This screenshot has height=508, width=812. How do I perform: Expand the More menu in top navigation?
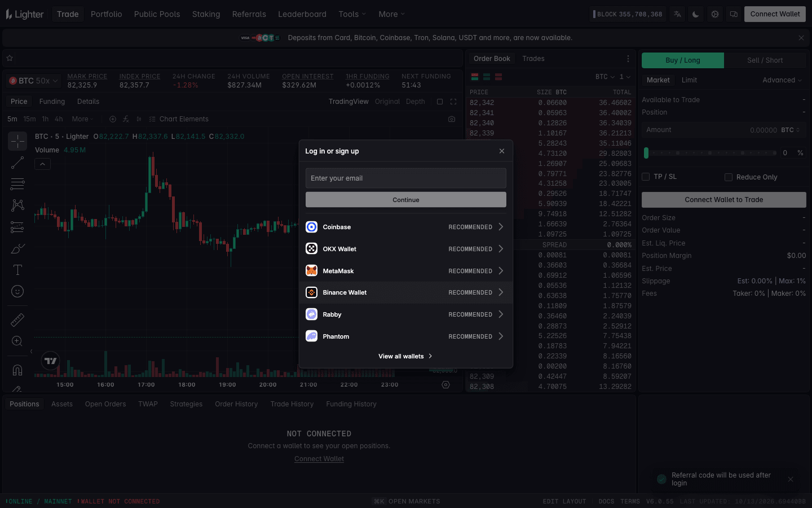[x=392, y=14]
